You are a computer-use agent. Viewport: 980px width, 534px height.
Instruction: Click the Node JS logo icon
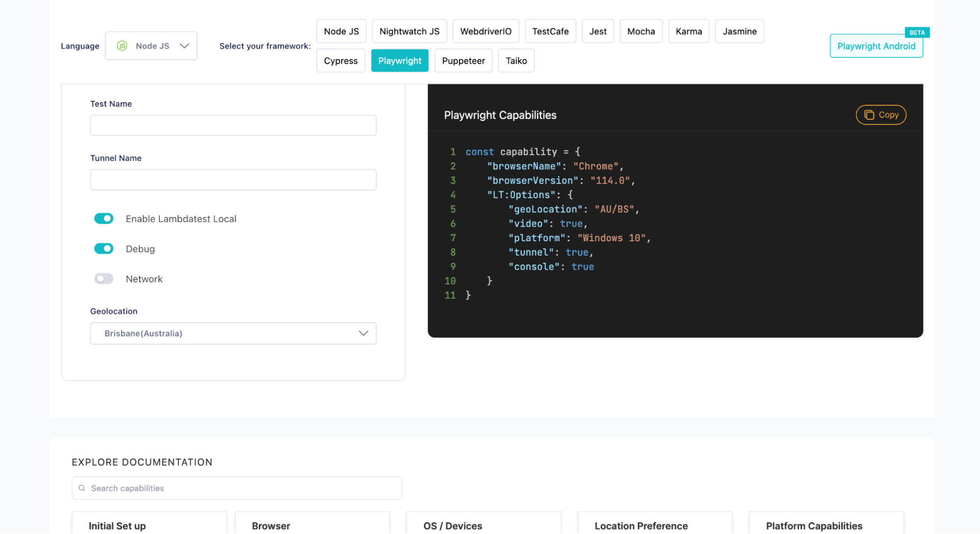point(122,46)
